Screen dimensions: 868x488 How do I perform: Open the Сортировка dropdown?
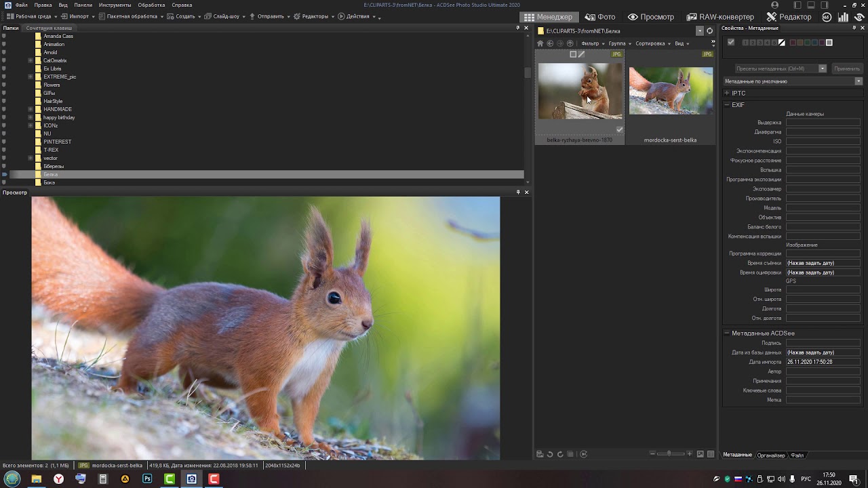point(652,43)
